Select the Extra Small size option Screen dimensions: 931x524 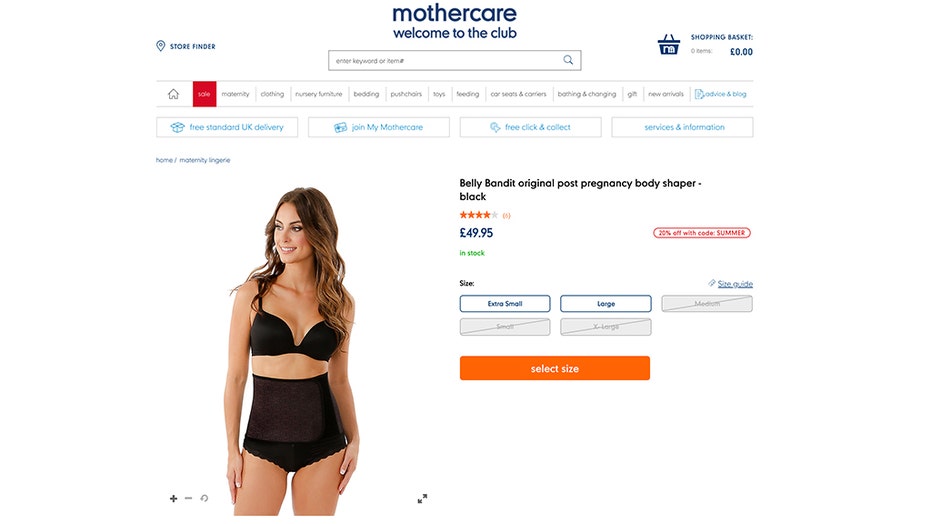pyautogui.click(x=505, y=303)
